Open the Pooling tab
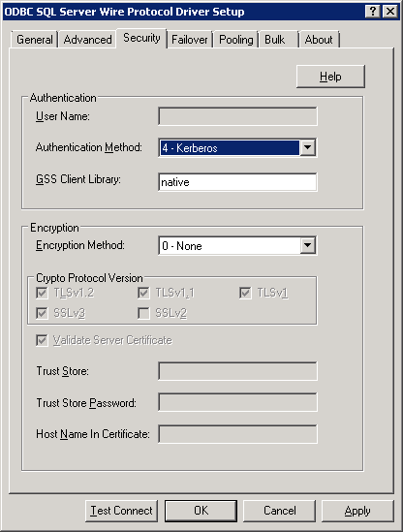Image resolution: width=403 pixels, height=532 pixels. click(x=236, y=40)
